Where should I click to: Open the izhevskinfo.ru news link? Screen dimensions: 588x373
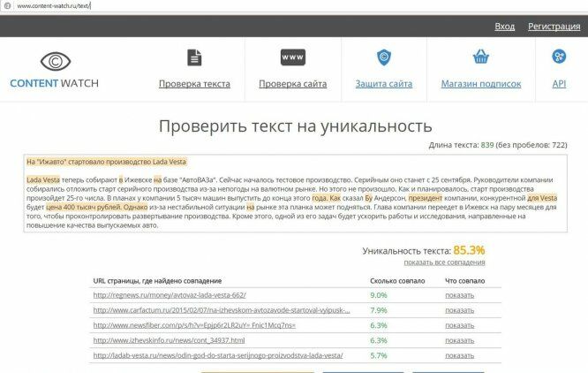(x=169, y=340)
